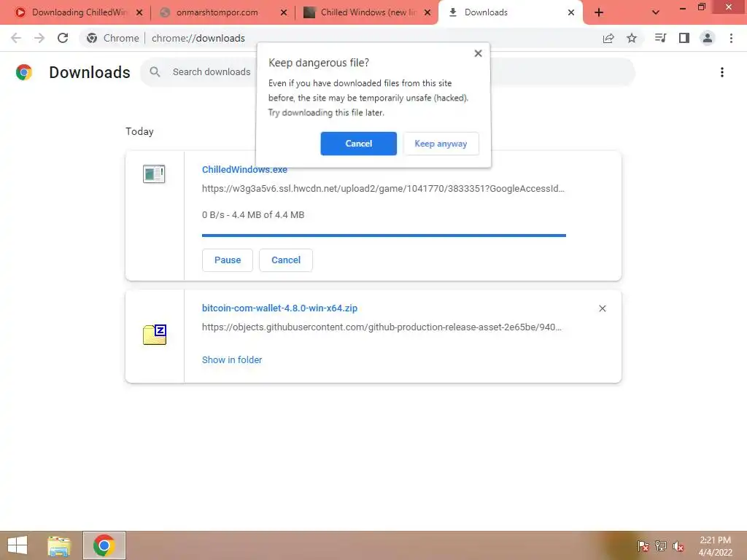Open the Windows Start button
747x560 pixels.
click(x=18, y=545)
